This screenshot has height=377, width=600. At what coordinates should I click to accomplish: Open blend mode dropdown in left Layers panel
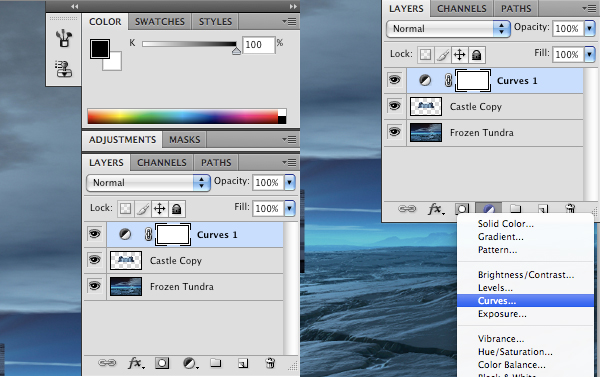click(x=148, y=183)
